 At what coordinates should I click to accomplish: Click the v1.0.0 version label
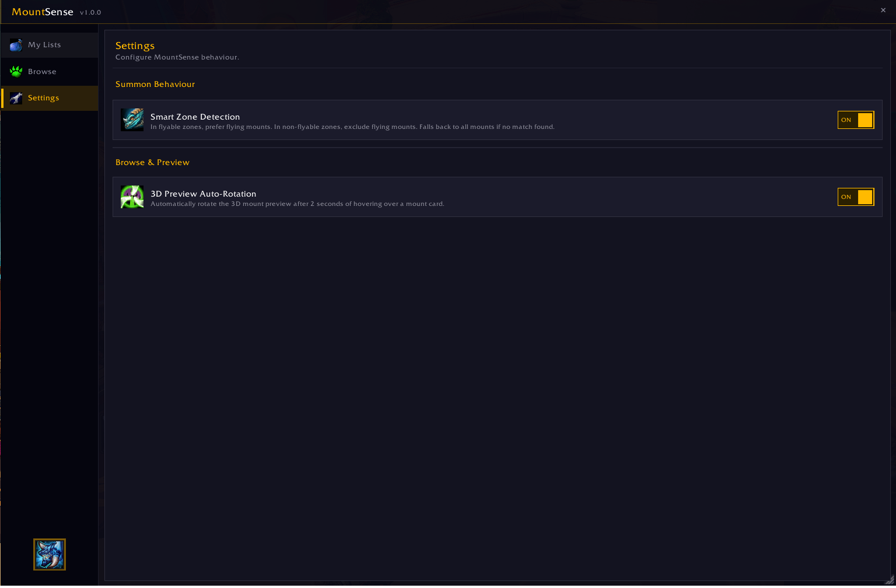point(90,13)
